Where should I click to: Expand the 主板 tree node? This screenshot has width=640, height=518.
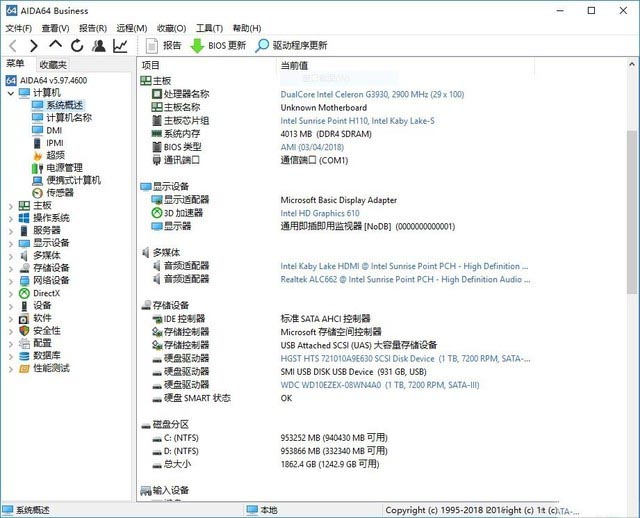point(11,207)
